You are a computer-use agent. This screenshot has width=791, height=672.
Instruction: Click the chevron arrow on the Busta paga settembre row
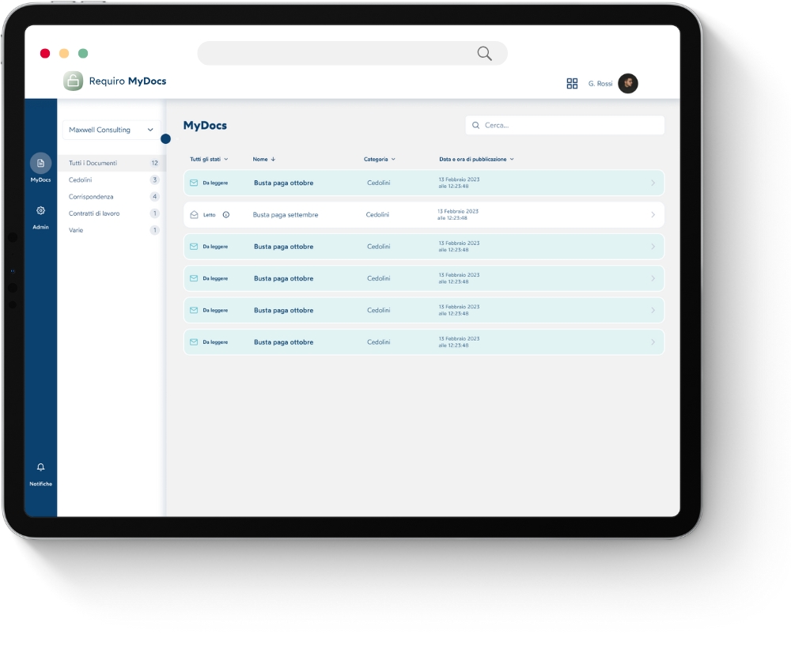[x=653, y=215]
